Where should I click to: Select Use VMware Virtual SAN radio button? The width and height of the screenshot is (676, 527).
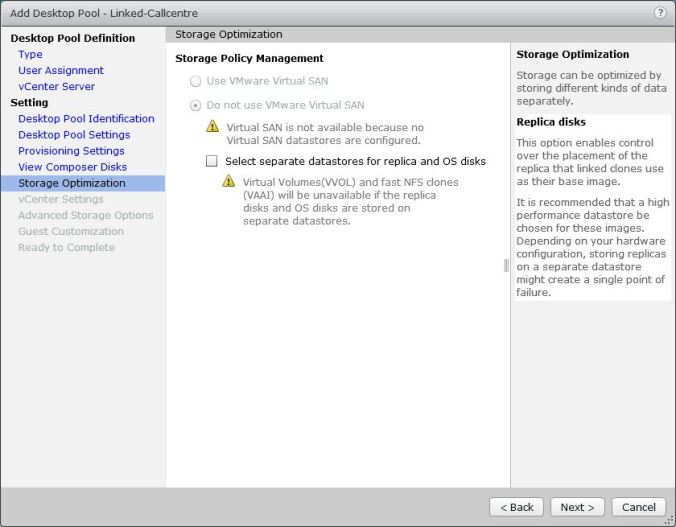(x=195, y=81)
